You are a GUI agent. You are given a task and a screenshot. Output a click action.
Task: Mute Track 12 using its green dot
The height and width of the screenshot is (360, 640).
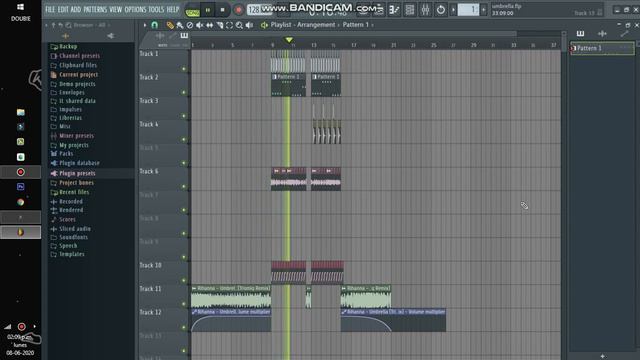click(184, 327)
